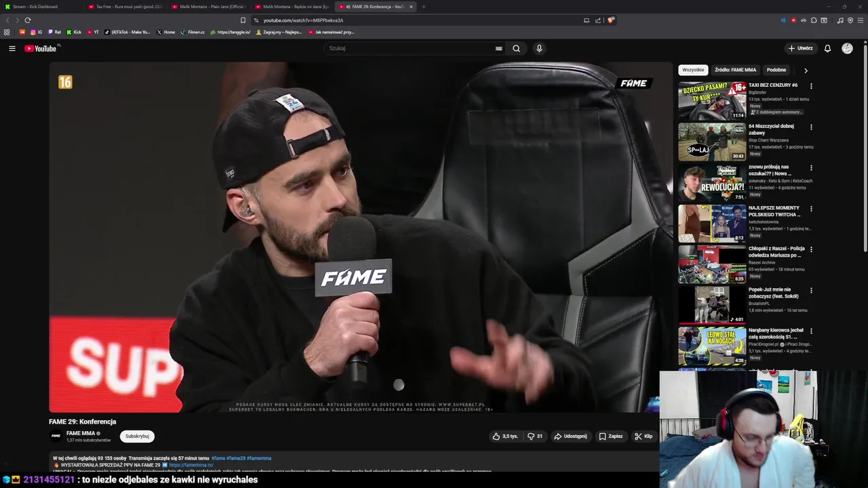868x488 pixels.
Task: Open the YouTube hamburger guide menu
Action: pyautogui.click(x=12, y=48)
